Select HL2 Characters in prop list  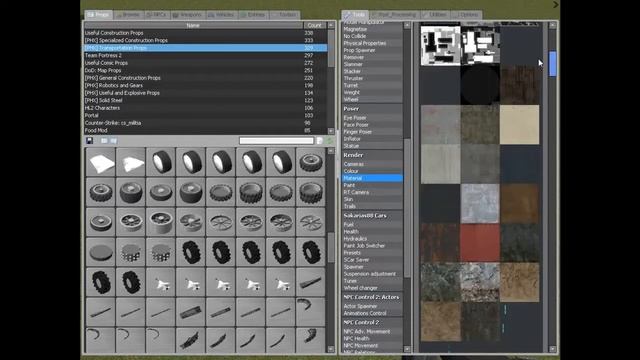(x=205, y=108)
